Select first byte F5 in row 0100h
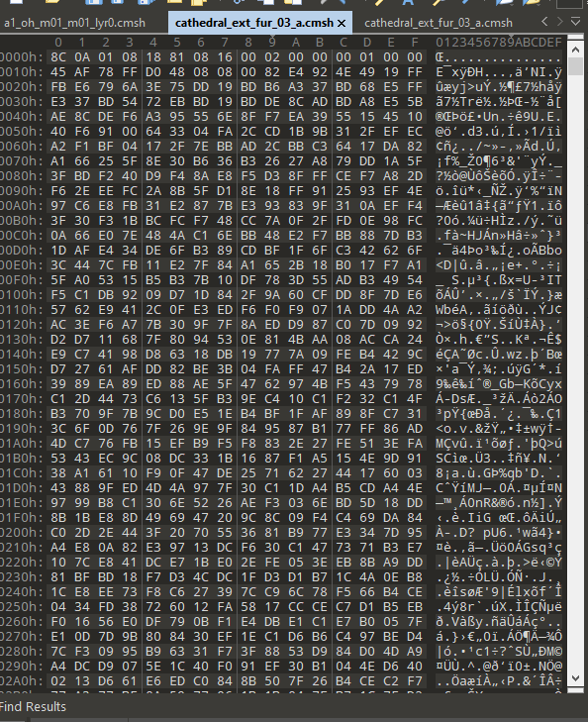 (58, 295)
